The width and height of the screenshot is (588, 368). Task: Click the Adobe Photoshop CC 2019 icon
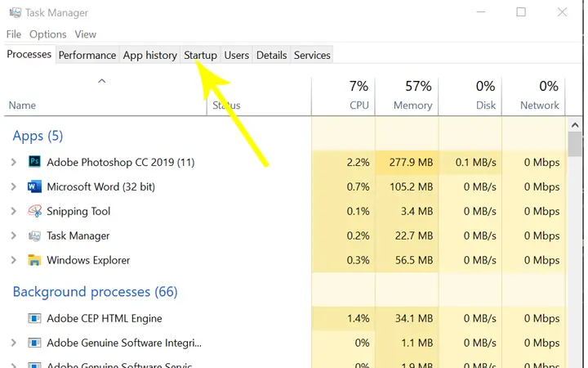[34, 161]
